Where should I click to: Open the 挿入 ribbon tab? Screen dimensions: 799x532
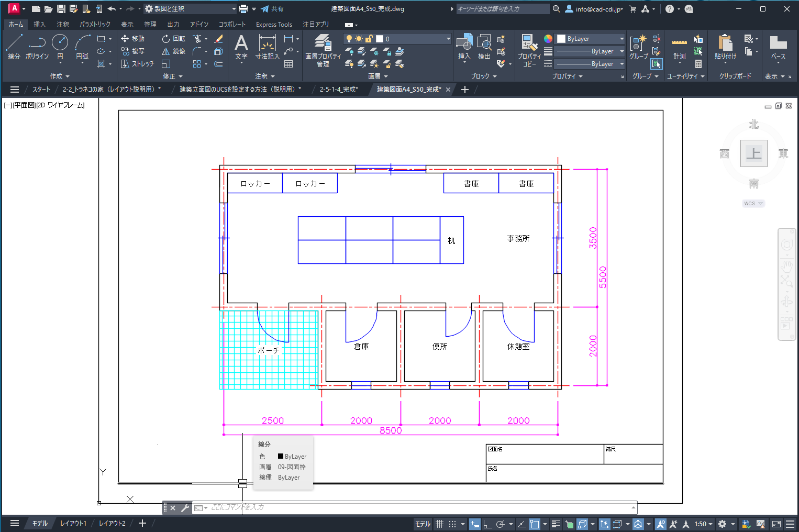pyautogui.click(x=40, y=25)
